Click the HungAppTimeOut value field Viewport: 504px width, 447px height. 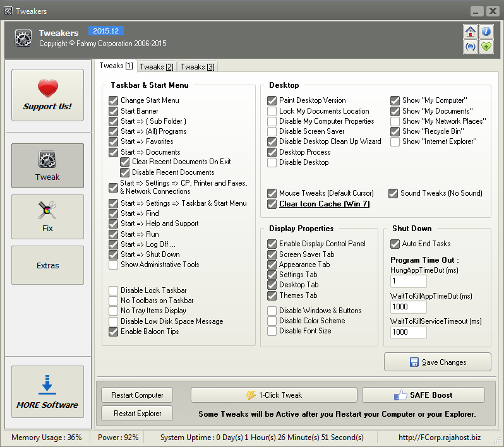(408, 281)
